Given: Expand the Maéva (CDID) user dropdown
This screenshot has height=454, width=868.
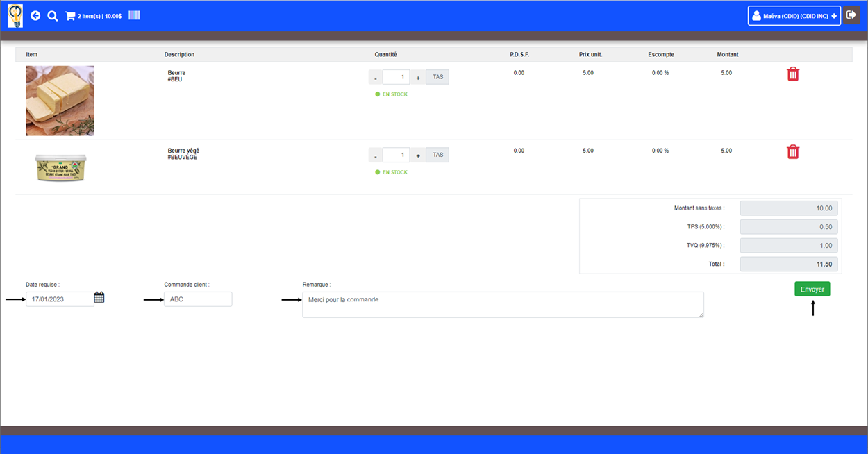Looking at the screenshot, I should [794, 16].
